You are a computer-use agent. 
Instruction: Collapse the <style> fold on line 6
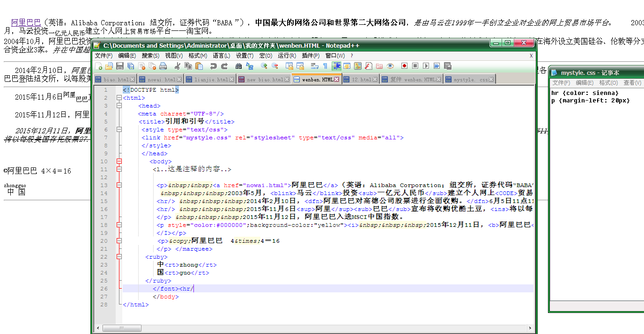119,130
